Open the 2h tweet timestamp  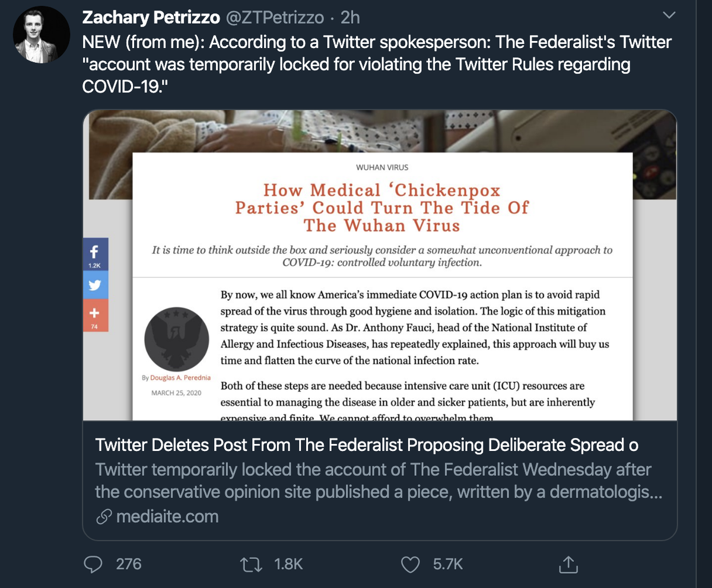pyautogui.click(x=350, y=17)
